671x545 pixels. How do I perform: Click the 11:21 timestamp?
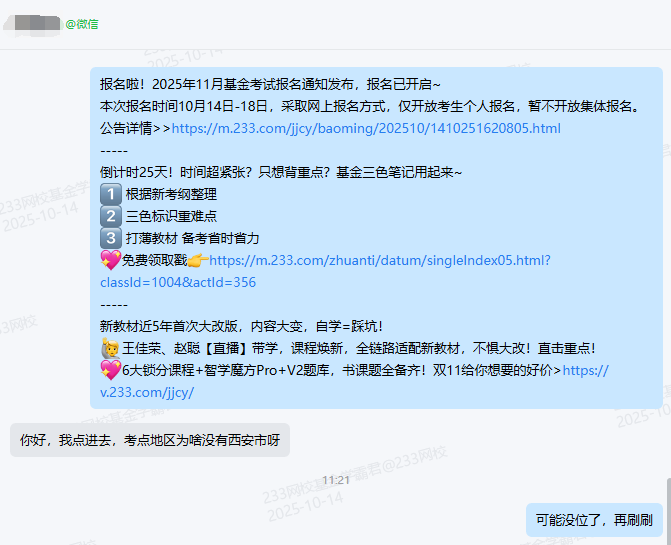(336, 480)
